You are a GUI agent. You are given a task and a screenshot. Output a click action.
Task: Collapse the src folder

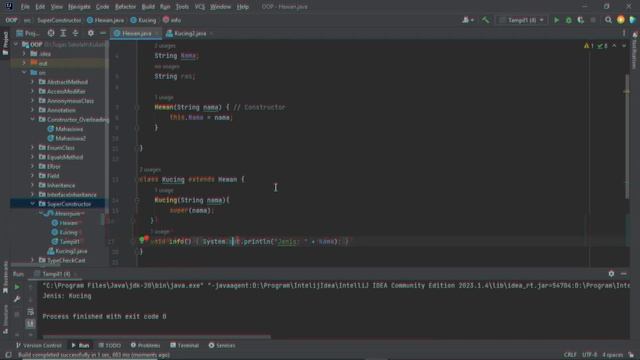click(24, 72)
